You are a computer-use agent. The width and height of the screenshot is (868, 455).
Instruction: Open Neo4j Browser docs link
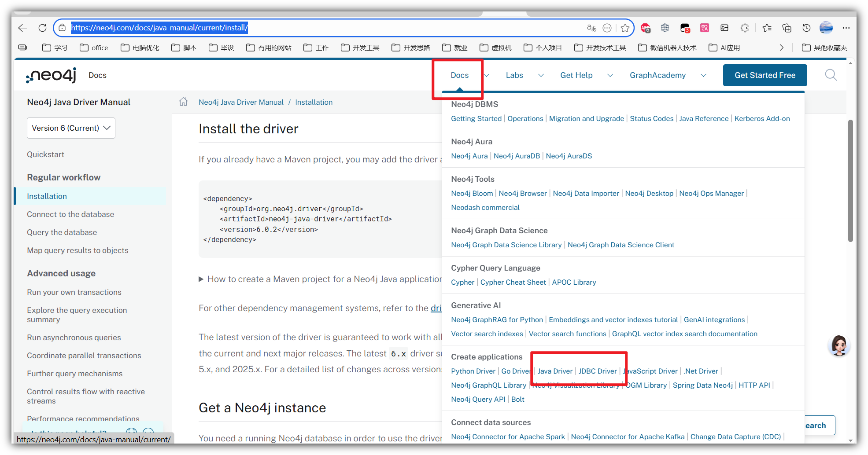coord(523,193)
